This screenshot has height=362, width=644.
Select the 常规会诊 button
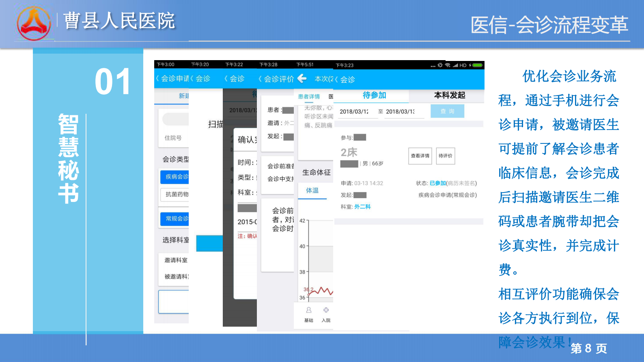point(175,219)
